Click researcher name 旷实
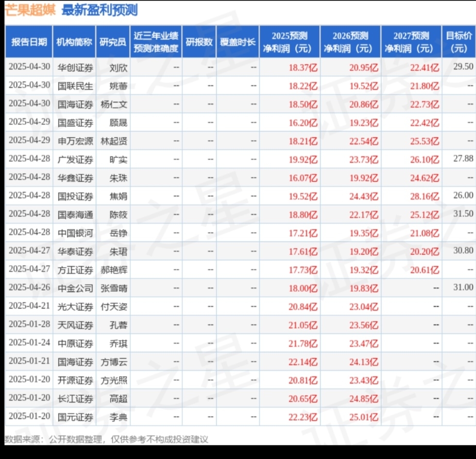Viewport: 476px width, 459px height. pos(119,159)
